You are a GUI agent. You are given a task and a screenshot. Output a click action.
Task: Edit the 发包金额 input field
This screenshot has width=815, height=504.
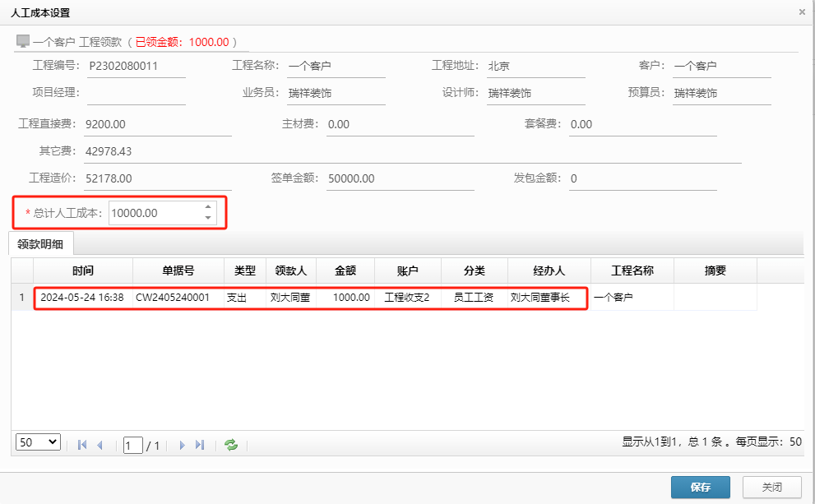pos(642,178)
